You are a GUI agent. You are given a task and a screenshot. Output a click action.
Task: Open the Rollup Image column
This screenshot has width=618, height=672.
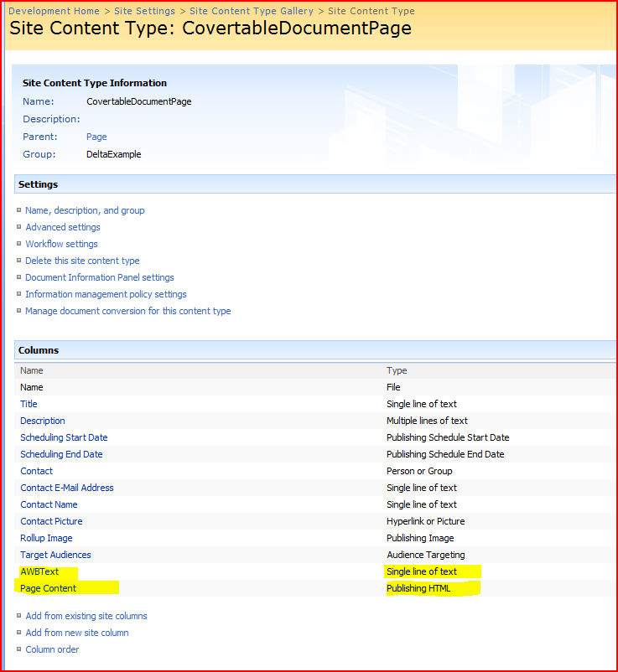46,538
